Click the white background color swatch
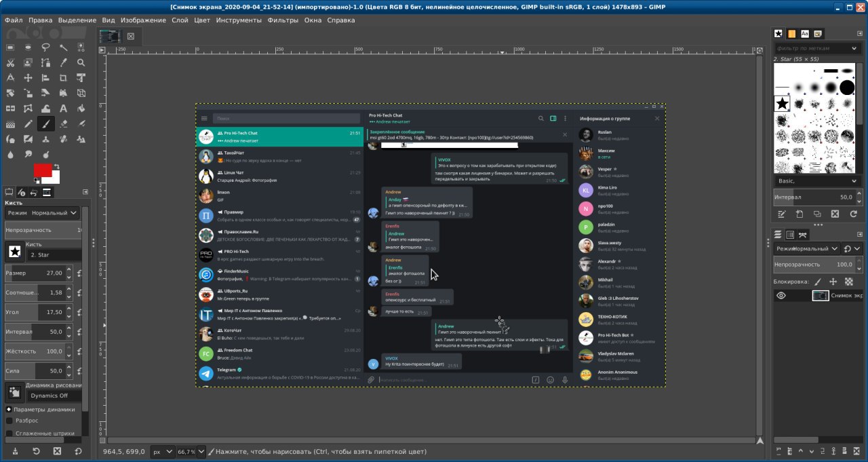The width and height of the screenshot is (868, 462). click(x=55, y=180)
